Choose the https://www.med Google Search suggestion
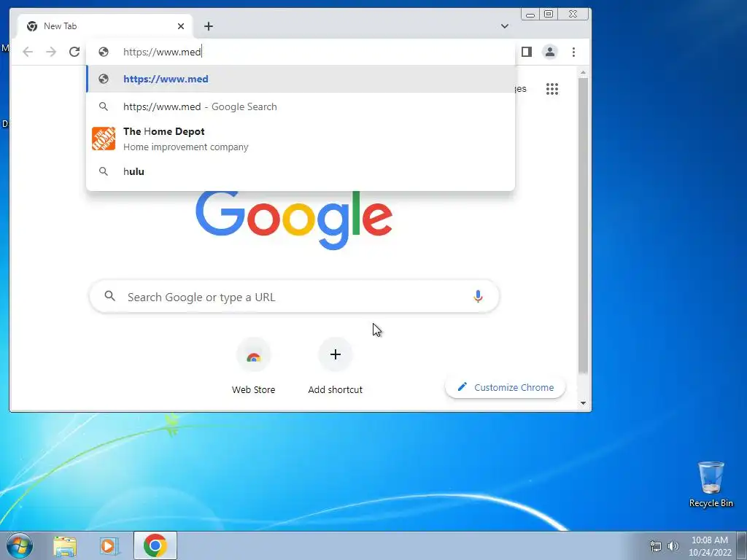Screen dimensions: 747x560 coord(301,106)
